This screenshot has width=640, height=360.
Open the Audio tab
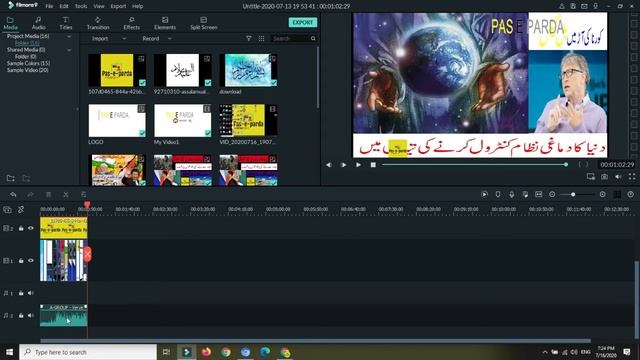[x=38, y=23]
